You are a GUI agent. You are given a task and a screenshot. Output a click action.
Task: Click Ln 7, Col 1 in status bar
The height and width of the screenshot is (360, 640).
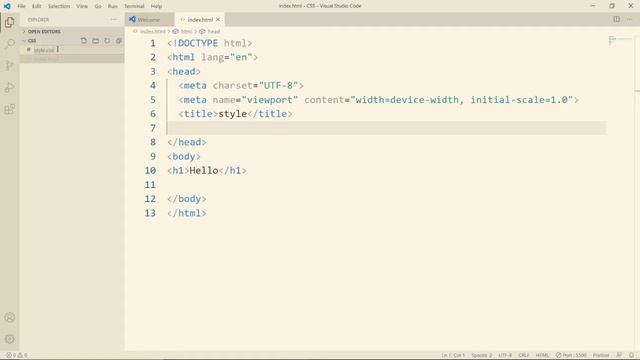click(x=453, y=355)
